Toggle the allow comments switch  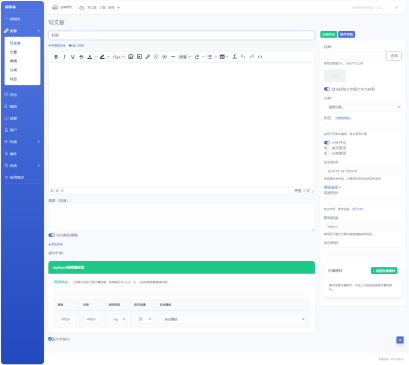click(327, 143)
